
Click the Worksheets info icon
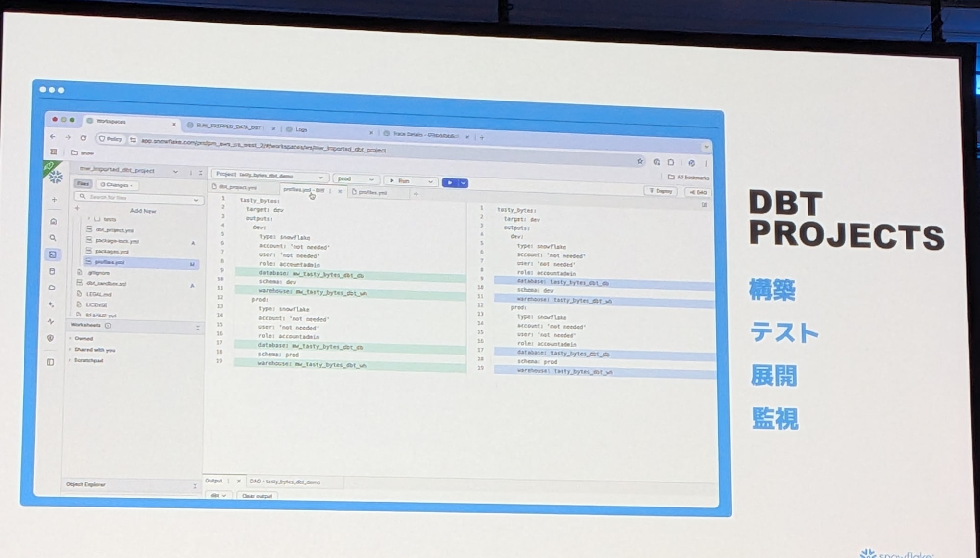coord(108,325)
